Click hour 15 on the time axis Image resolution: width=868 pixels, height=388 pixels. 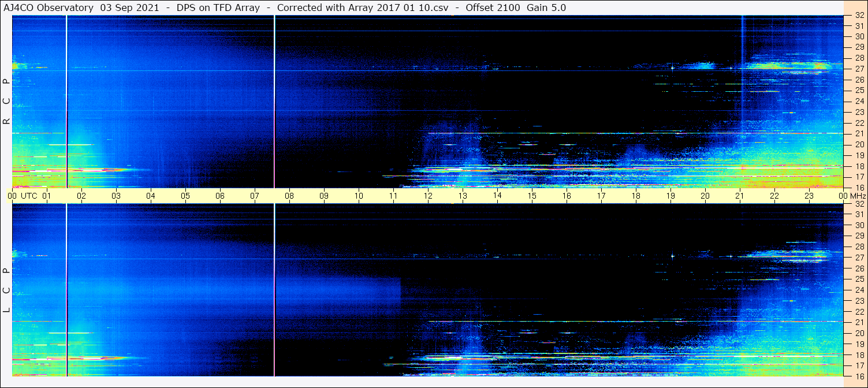pos(532,196)
